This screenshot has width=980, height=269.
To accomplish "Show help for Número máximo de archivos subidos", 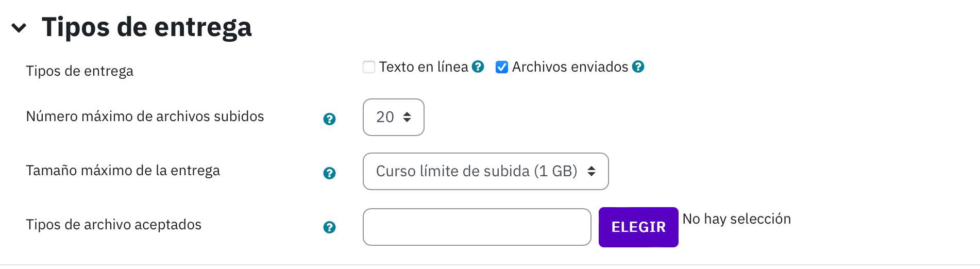I will [329, 119].
